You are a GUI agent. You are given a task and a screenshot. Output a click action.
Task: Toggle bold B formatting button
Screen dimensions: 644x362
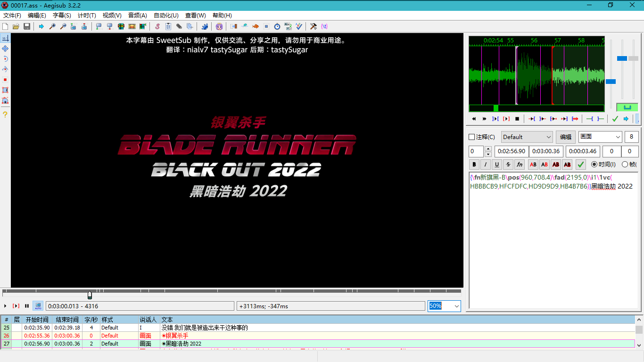coord(474,165)
